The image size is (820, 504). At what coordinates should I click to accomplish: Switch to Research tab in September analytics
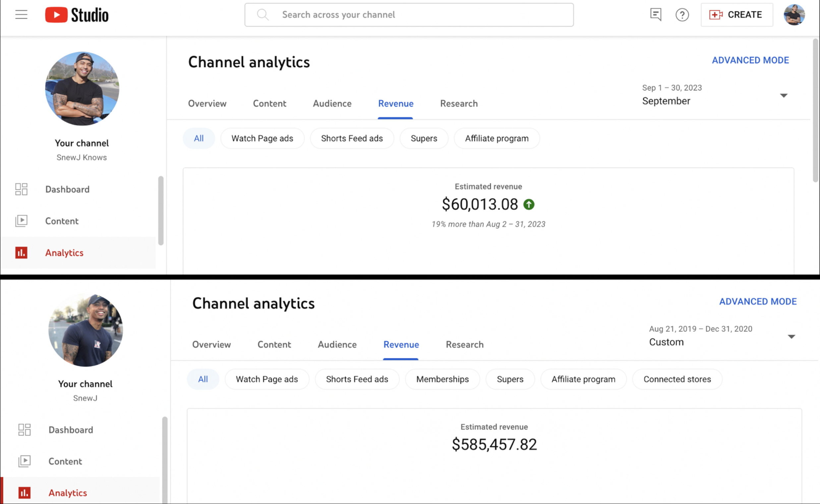tap(459, 104)
